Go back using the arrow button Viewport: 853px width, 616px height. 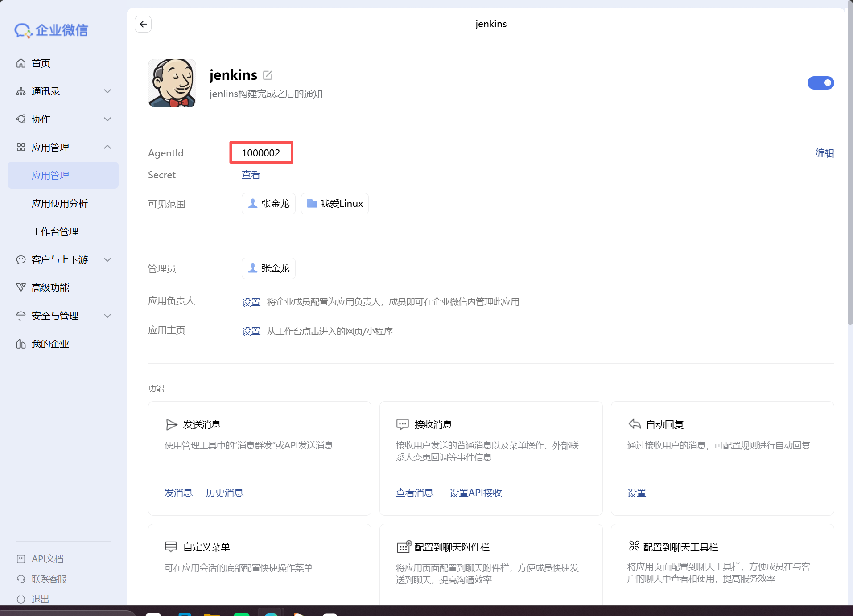click(x=143, y=24)
